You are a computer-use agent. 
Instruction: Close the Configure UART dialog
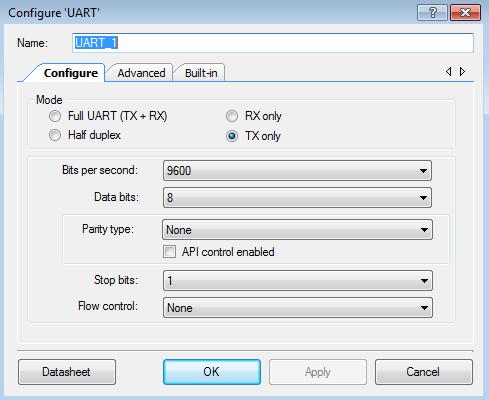click(x=465, y=13)
